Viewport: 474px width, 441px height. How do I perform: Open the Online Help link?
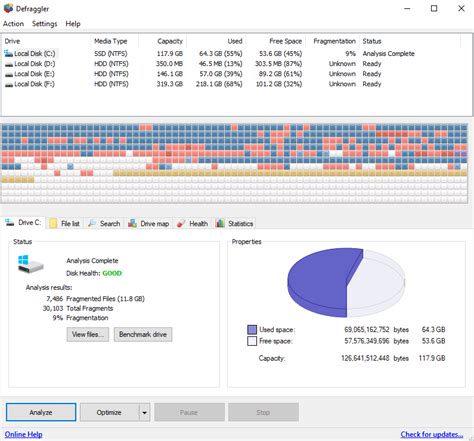pos(23,434)
